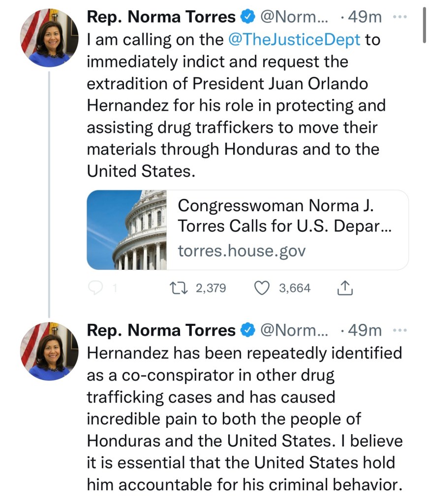The width and height of the screenshot is (429, 504).
Task: Click verified badge on first tweet
Action: pos(246,17)
